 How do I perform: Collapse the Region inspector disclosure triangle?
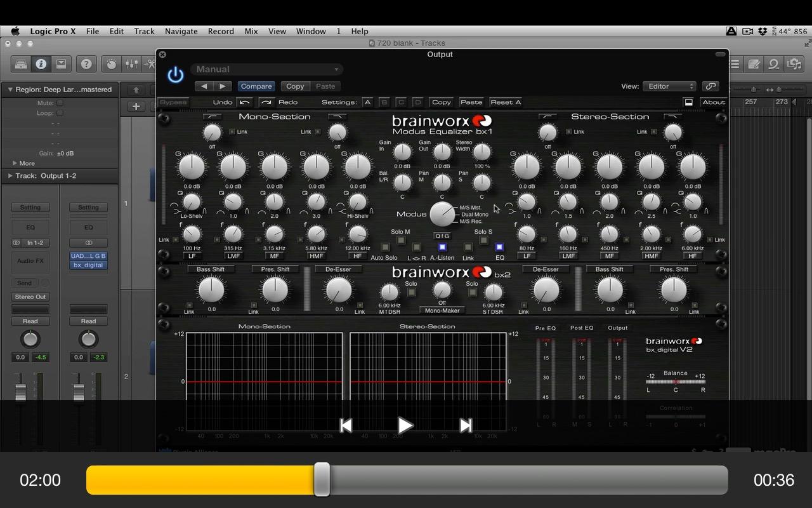[x=10, y=90]
